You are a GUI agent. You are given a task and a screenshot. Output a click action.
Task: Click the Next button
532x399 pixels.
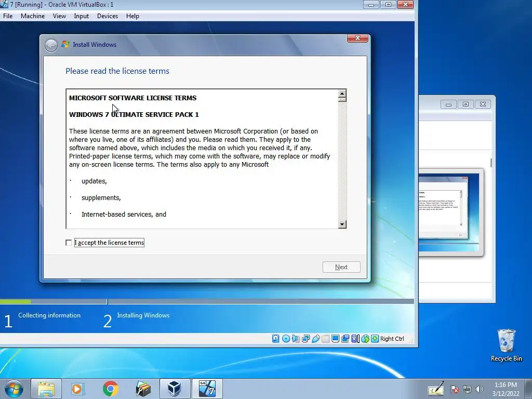coord(341,267)
